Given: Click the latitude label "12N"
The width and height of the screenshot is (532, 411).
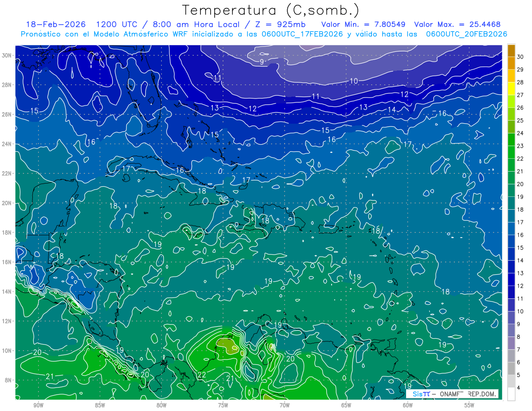Looking at the screenshot, I should pos(7,321).
